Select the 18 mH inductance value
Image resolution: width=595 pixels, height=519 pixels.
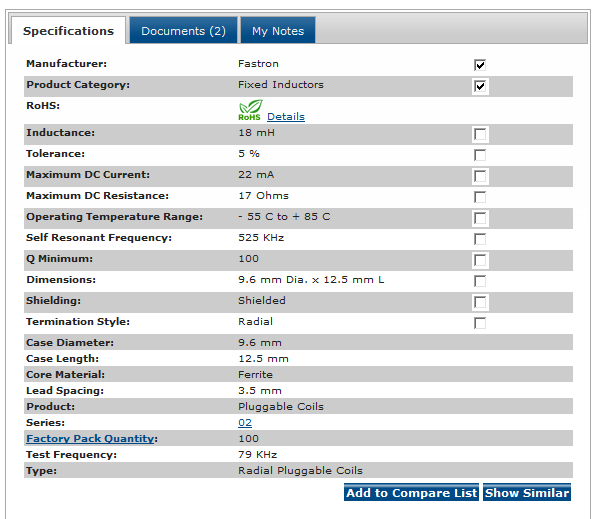pyautogui.click(x=257, y=133)
